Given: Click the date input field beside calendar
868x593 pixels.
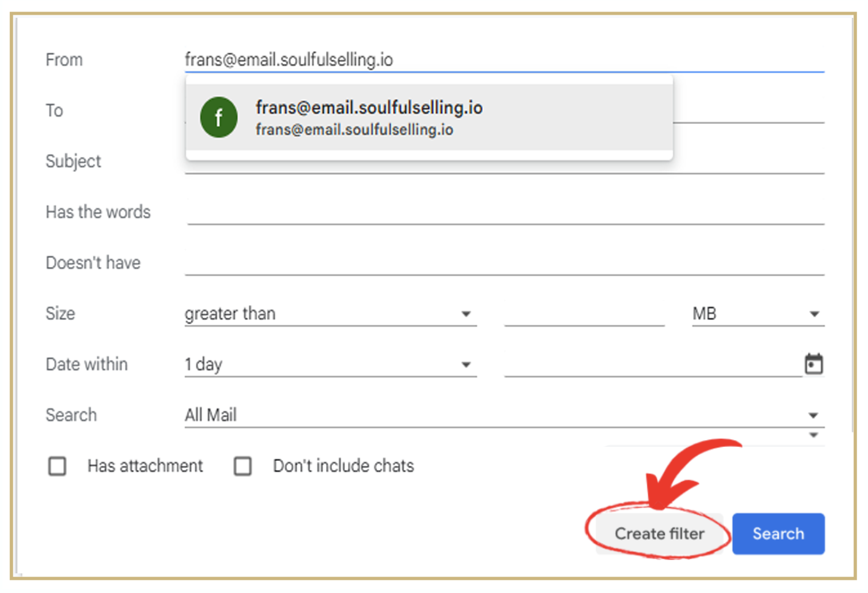Looking at the screenshot, I should (653, 365).
